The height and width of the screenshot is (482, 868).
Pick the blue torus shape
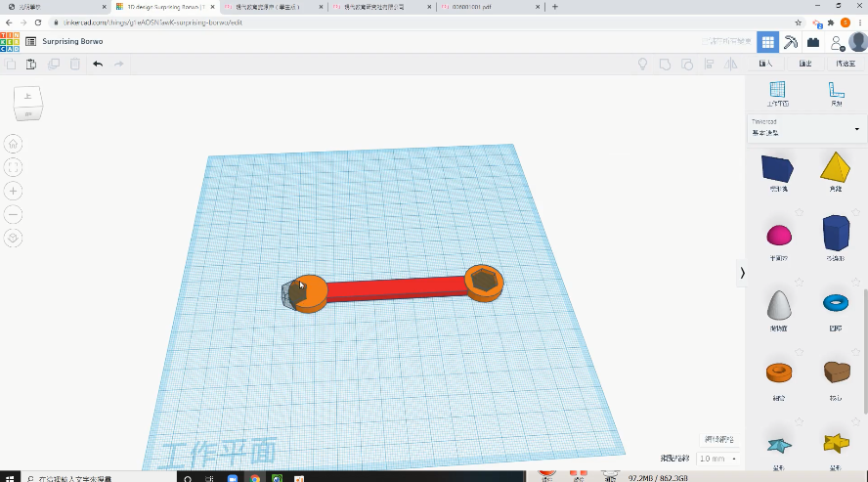(x=836, y=303)
